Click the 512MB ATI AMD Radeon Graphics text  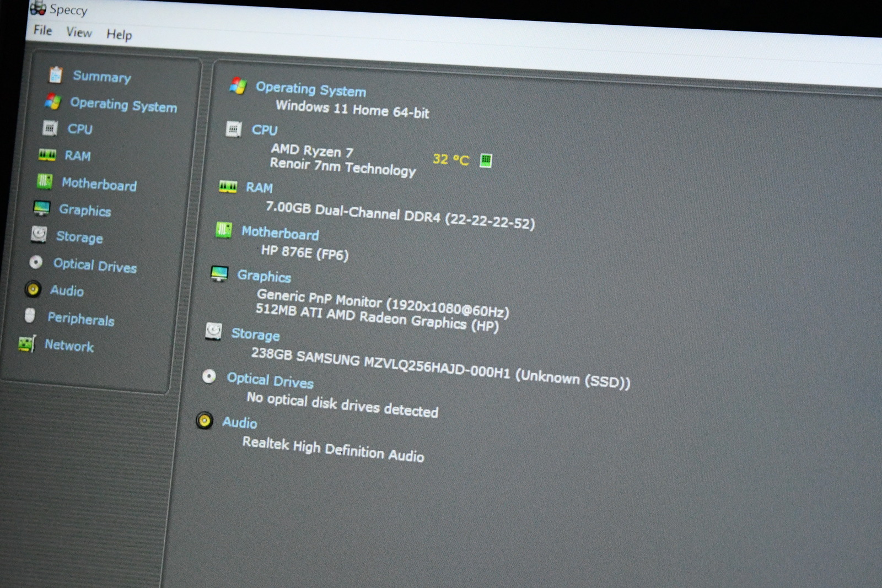click(377, 318)
